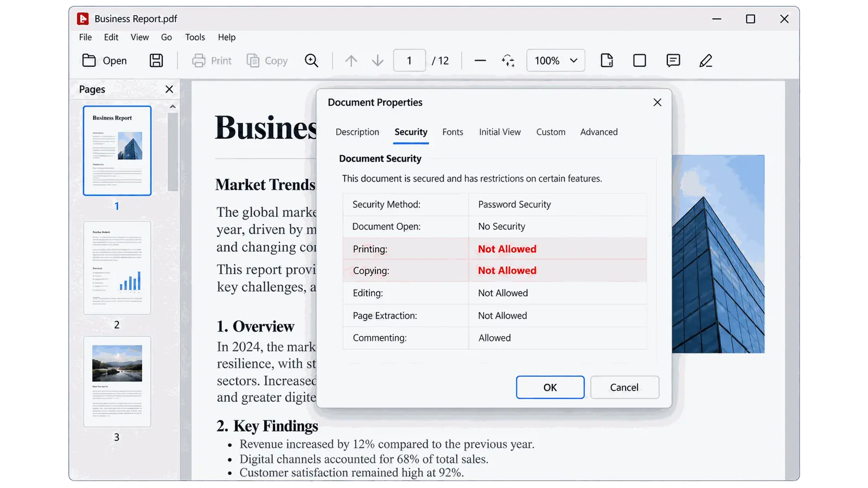Click the Print icon in the toolbar
868x488 pixels.
199,61
